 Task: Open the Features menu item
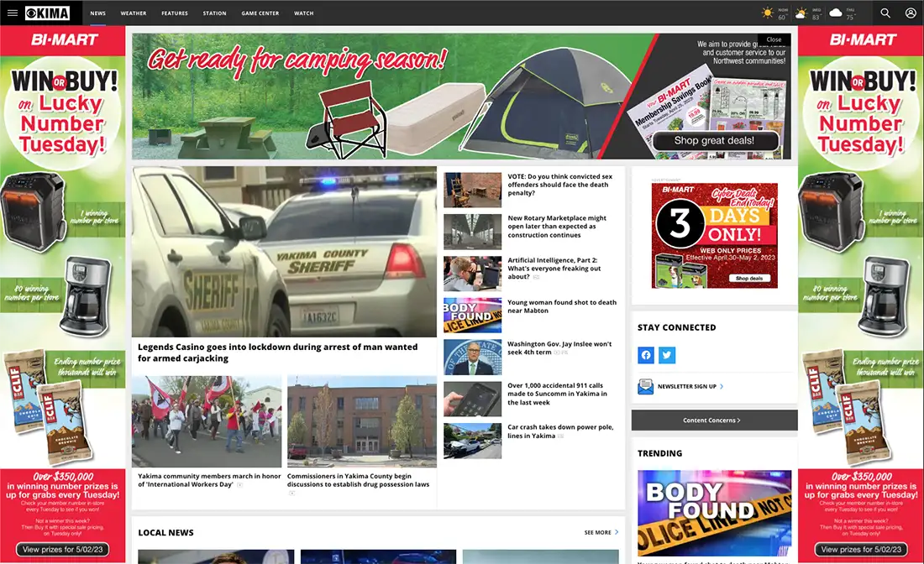click(175, 13)
